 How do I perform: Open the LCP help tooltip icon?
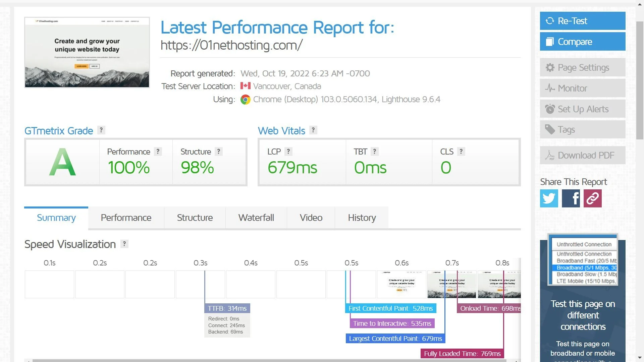pyautogui.click(x=289, y=152)
